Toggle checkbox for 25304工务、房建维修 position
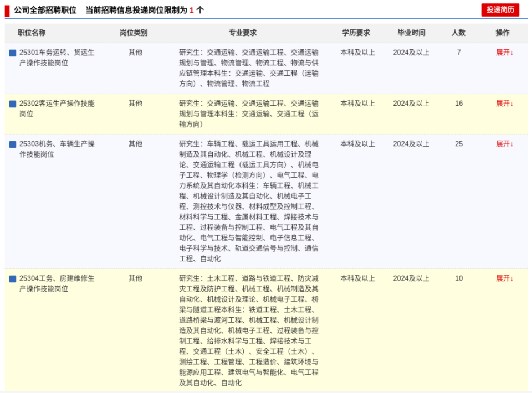 pos(13,279)
